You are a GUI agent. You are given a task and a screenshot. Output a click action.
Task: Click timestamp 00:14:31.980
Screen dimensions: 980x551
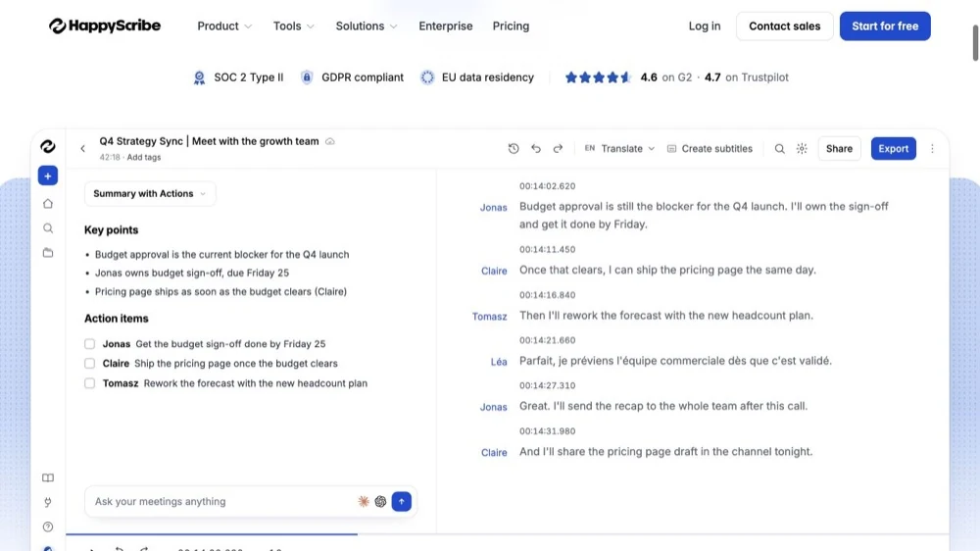click(x=547, y=431)
